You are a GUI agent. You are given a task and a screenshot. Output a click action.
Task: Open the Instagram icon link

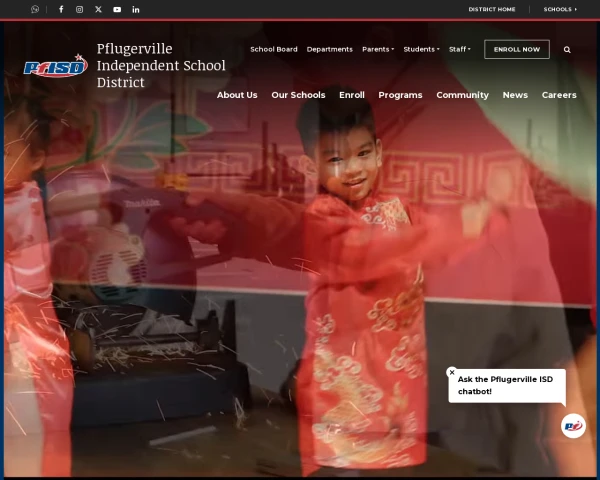tap(79, 9)
